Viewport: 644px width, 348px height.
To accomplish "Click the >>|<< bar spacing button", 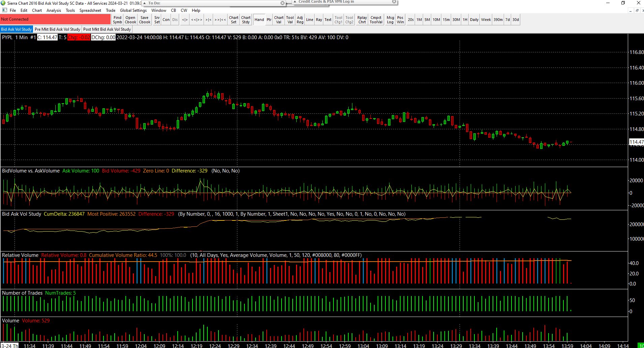I will 220,20.
